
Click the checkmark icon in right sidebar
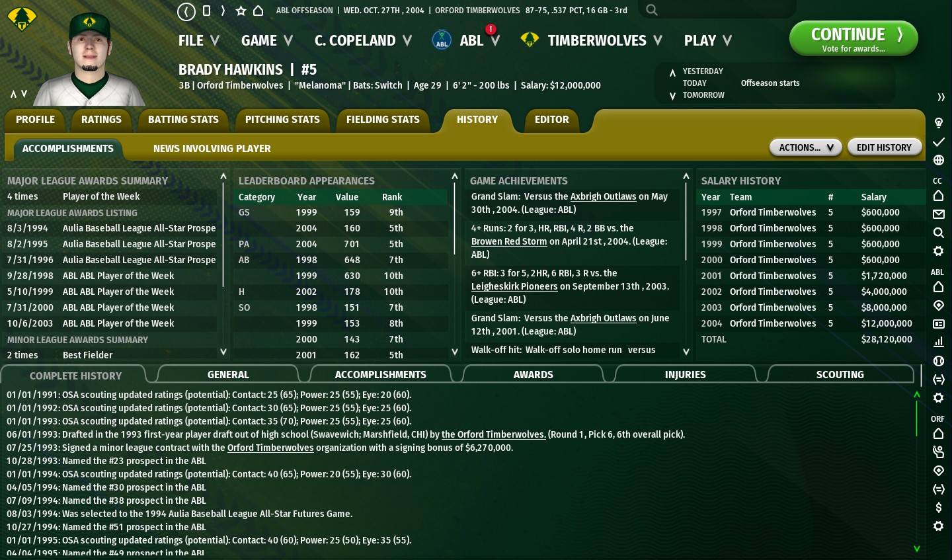(x=938, y=141)
